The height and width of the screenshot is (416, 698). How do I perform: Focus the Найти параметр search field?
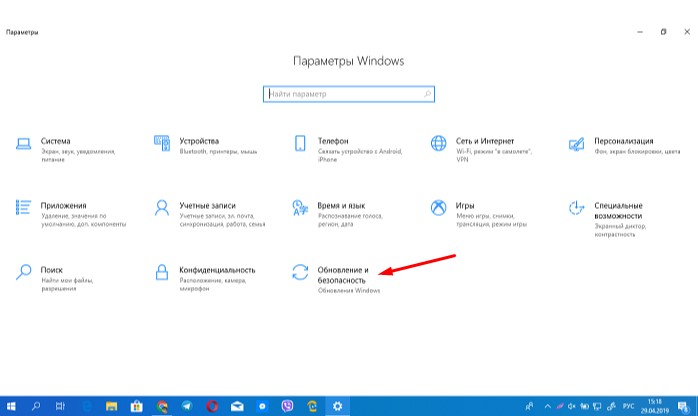[x=349, y=94]
